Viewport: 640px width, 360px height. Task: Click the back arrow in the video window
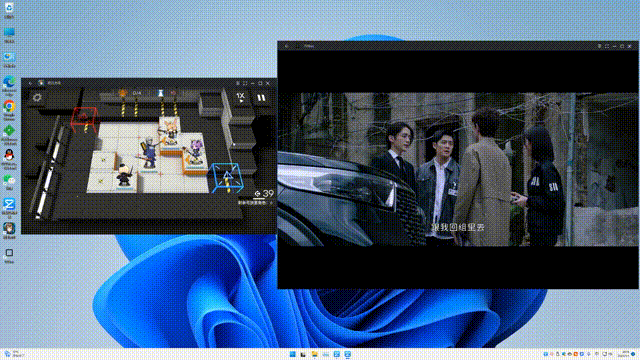click(x=287, y=46)
